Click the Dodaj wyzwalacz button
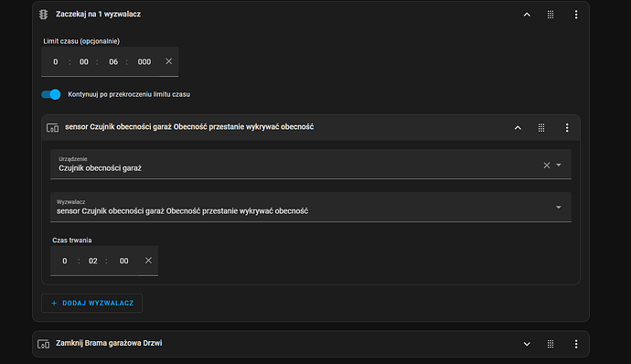The height and width of the screenshot is (364, 631). pyautogui.click(x=91, y=304)
